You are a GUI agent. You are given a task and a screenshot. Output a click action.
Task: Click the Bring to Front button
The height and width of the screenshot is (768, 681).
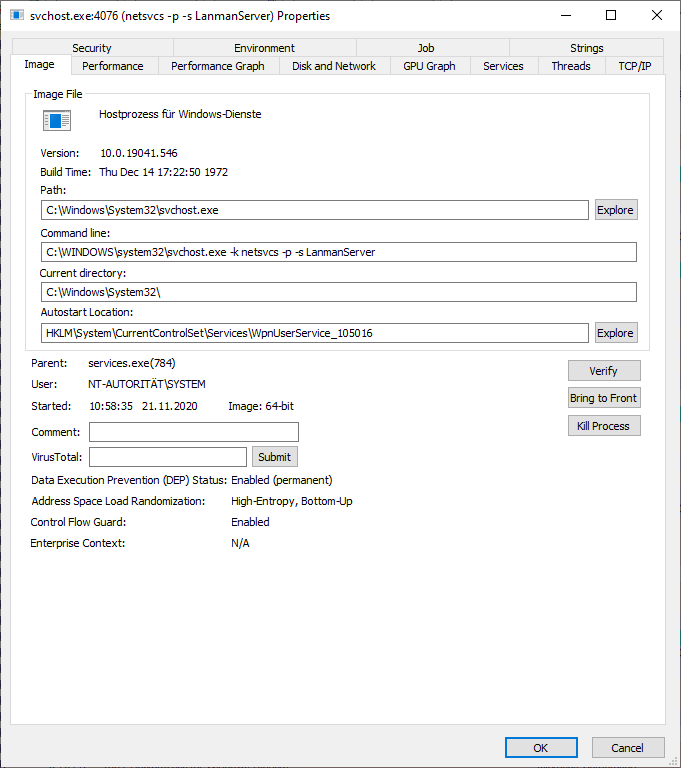click(604, 398)
